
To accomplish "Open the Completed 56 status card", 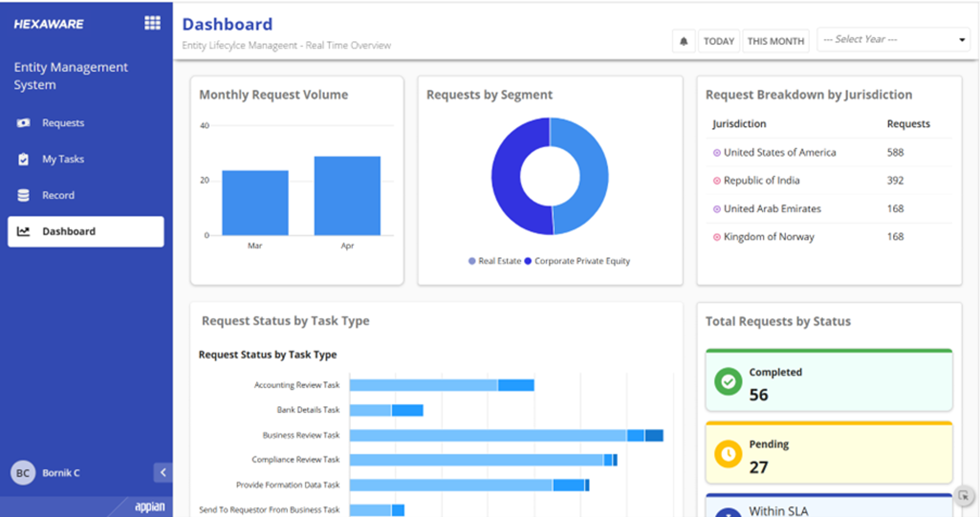I will click(829, 380).
